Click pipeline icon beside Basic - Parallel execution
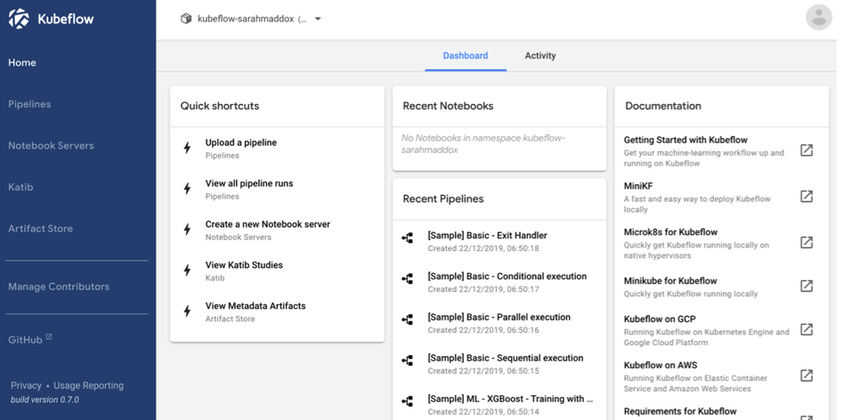This screenshot has width=868, height=420. tap(408, 320)
